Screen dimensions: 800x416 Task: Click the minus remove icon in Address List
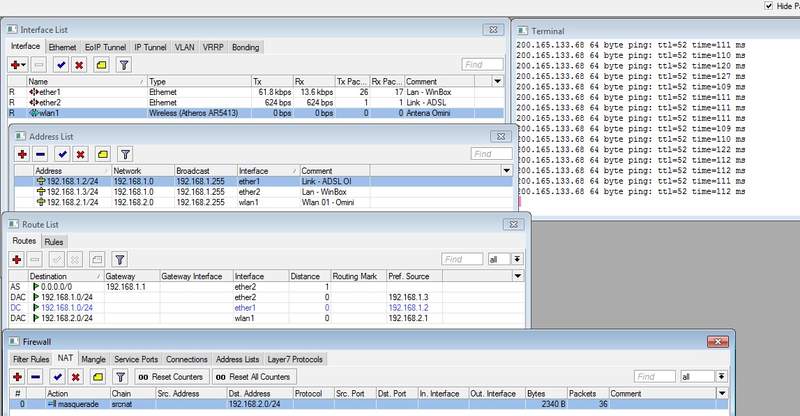[40, 154]
